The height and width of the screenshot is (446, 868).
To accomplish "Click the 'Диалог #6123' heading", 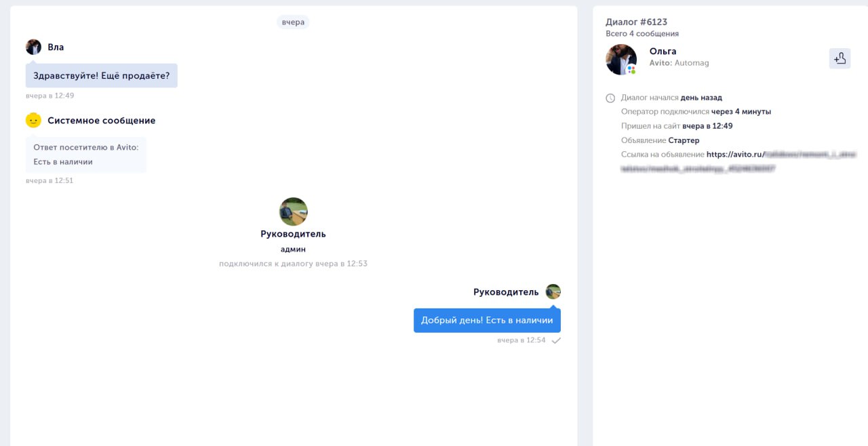I will coord(636,22).
